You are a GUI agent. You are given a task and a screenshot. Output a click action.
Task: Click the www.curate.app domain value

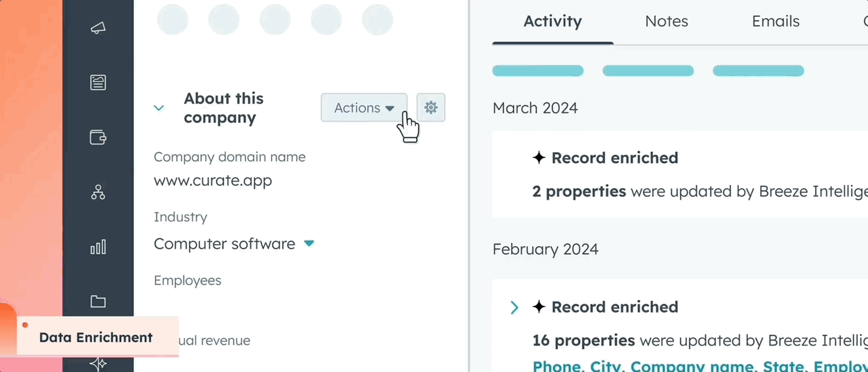(x=213, y=181)
